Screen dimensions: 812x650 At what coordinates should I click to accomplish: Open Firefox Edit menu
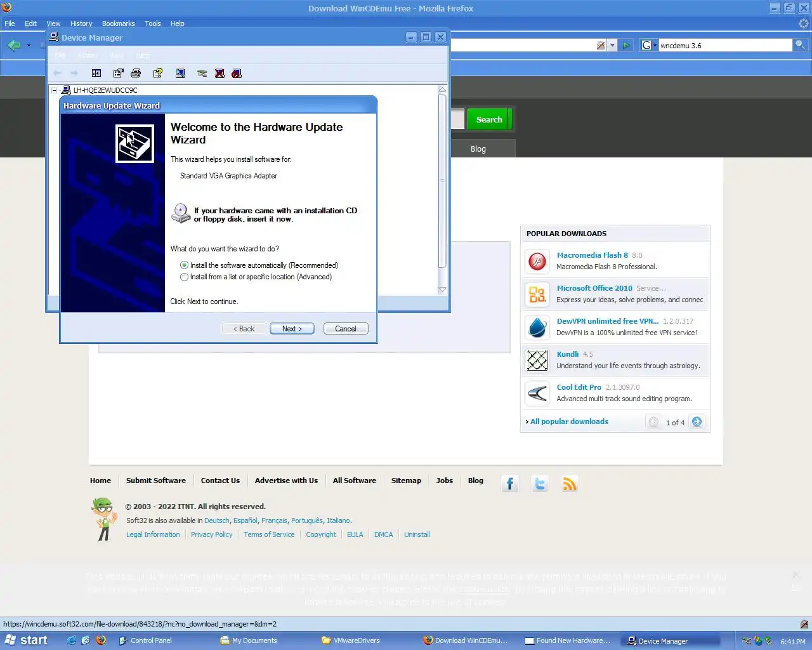tap(30, 23)
